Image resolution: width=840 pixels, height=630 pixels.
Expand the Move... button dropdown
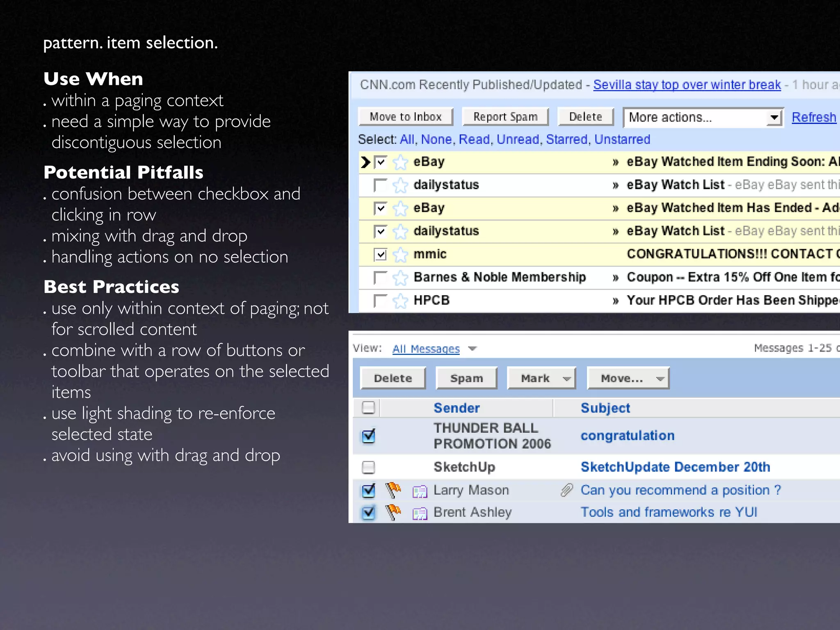pyautogui.click(x=660, y=379)
